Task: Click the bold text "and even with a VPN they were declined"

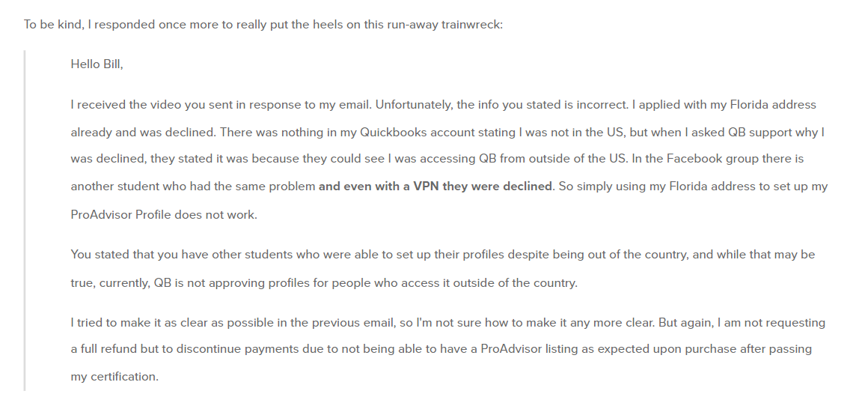Action: [435, 187]
